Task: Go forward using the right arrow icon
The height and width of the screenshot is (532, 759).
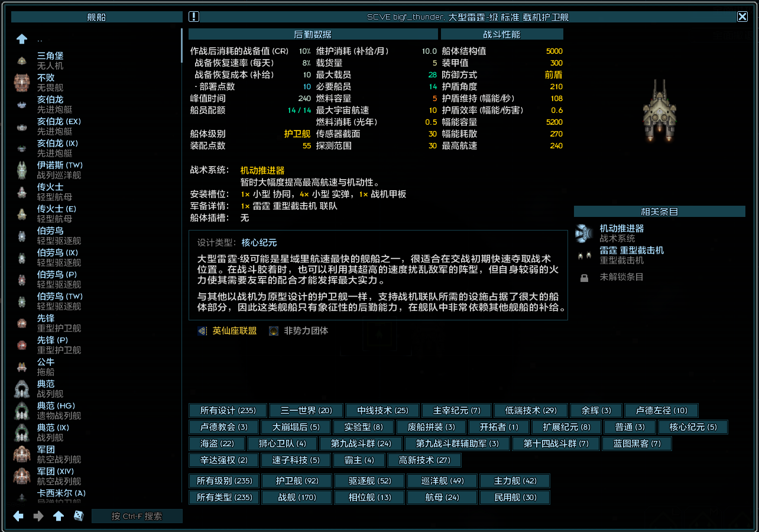Action: (38, 516)
